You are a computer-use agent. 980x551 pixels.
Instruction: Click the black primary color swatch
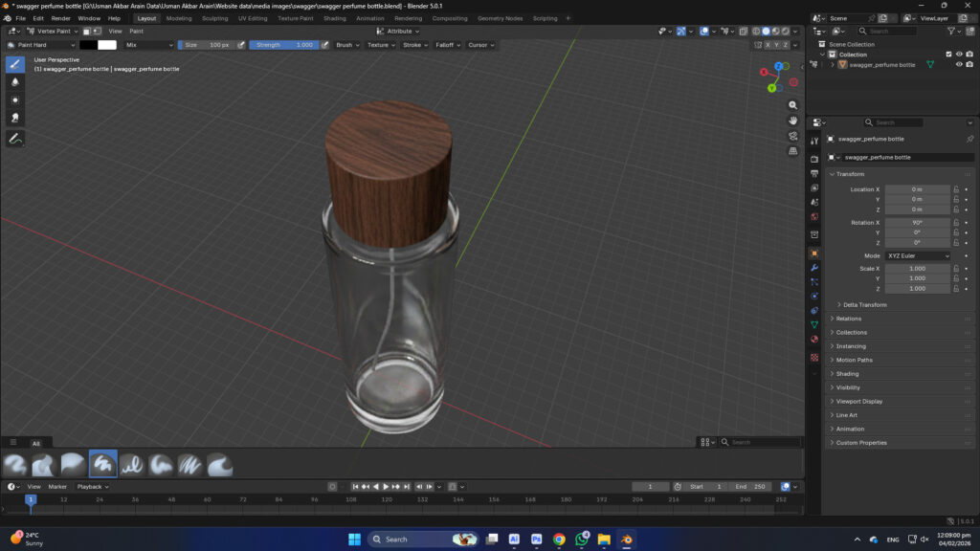pyautogui.click(x=88, y=45)
